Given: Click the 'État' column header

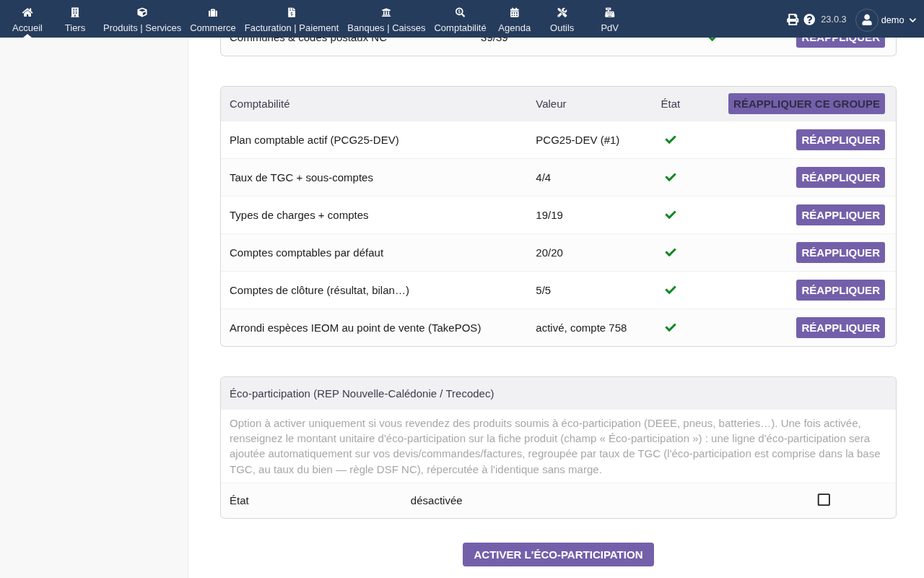Looking at the screenshot, I should coord(671,103).
